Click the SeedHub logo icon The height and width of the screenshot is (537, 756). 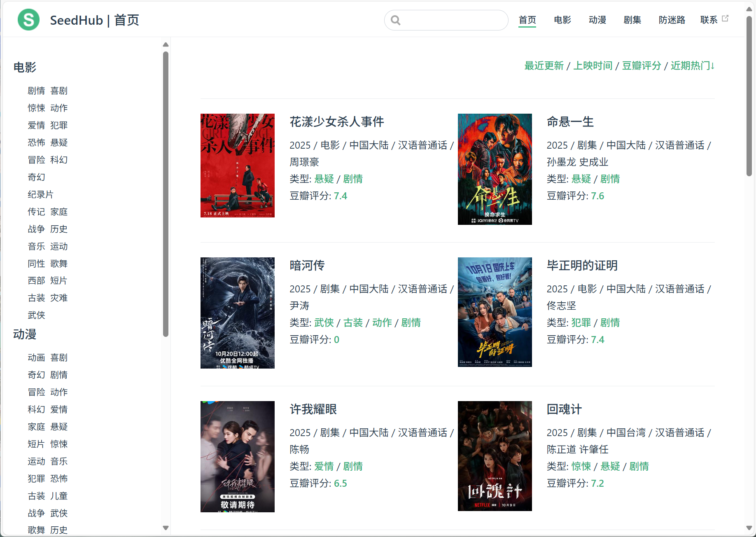(x=28, y=19)
